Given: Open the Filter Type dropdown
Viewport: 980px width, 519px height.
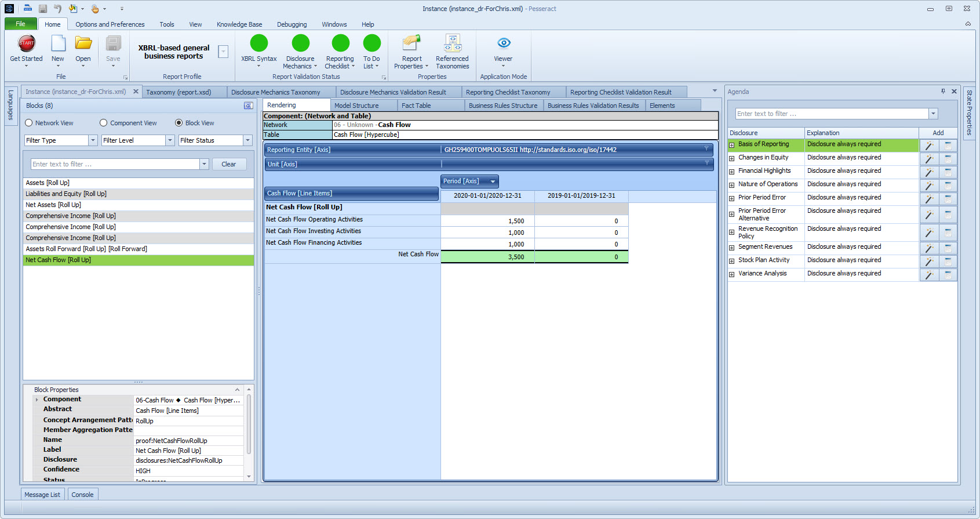Looking at the screenshot, I should pos(93,140).
